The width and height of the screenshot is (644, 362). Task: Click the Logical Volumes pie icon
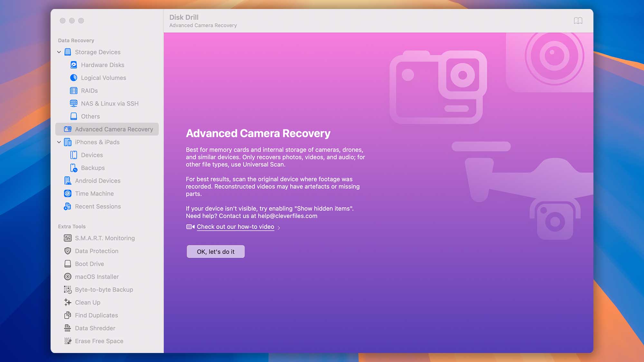74,78
